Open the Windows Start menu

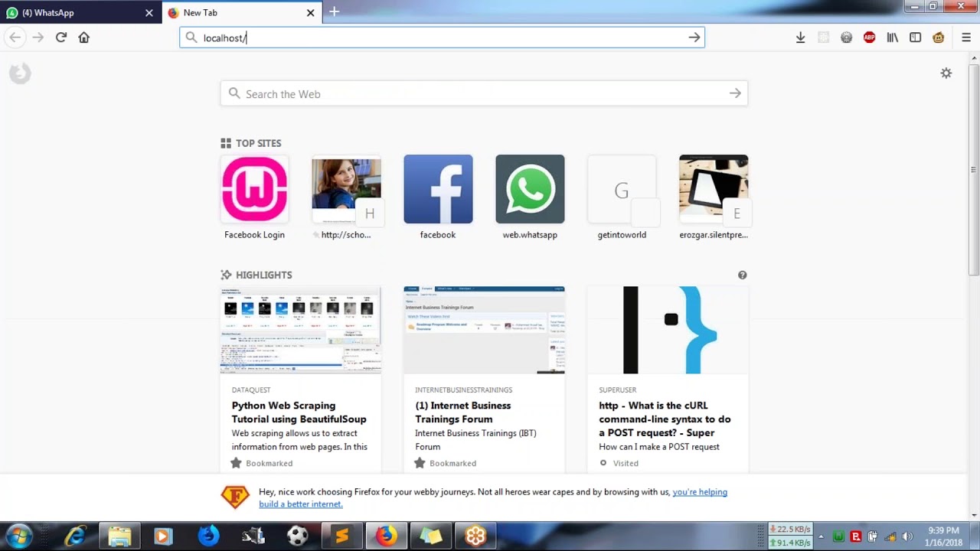pos(18,536)
